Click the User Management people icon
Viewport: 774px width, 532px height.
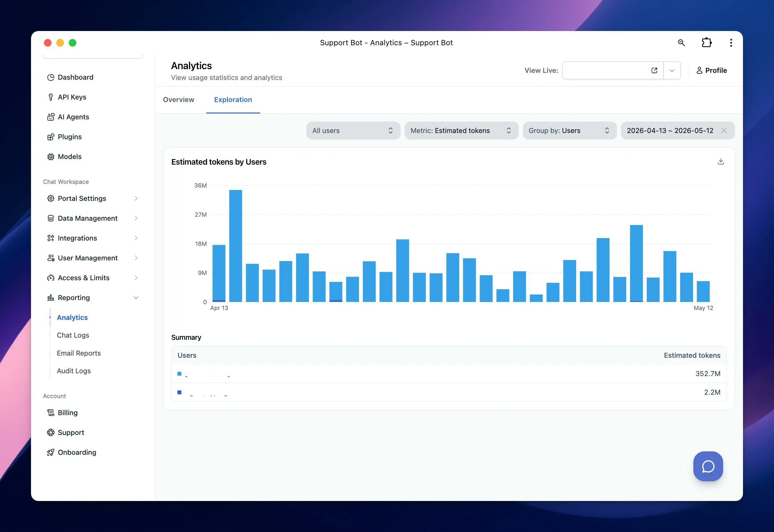51,258
